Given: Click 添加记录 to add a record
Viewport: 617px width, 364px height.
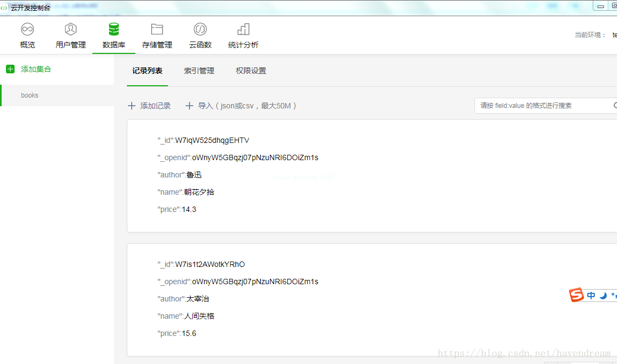Looking at the screenshot, I should 150,106.
